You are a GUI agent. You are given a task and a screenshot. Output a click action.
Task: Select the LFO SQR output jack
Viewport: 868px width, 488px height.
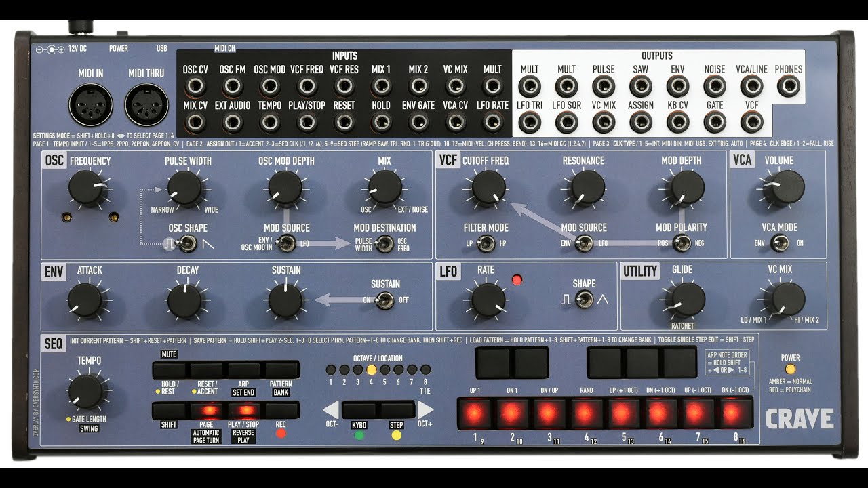click(567, 122)
